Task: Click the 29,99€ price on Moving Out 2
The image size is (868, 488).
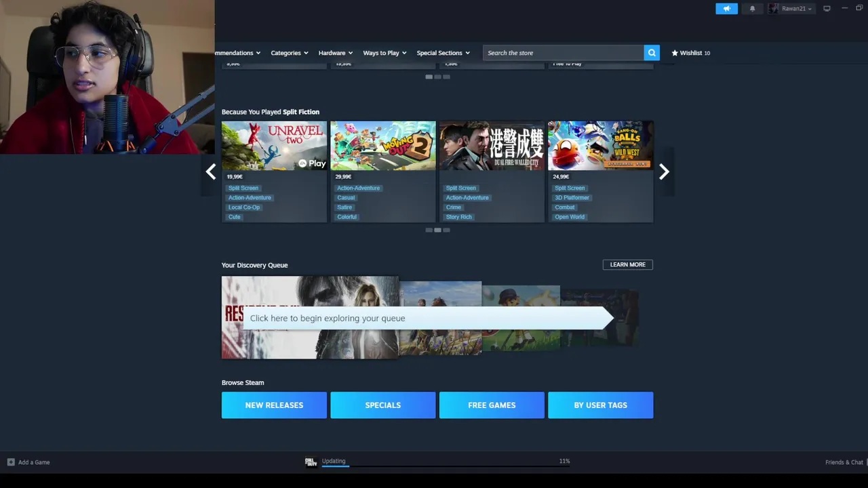Action: click(x=343, y=177)
